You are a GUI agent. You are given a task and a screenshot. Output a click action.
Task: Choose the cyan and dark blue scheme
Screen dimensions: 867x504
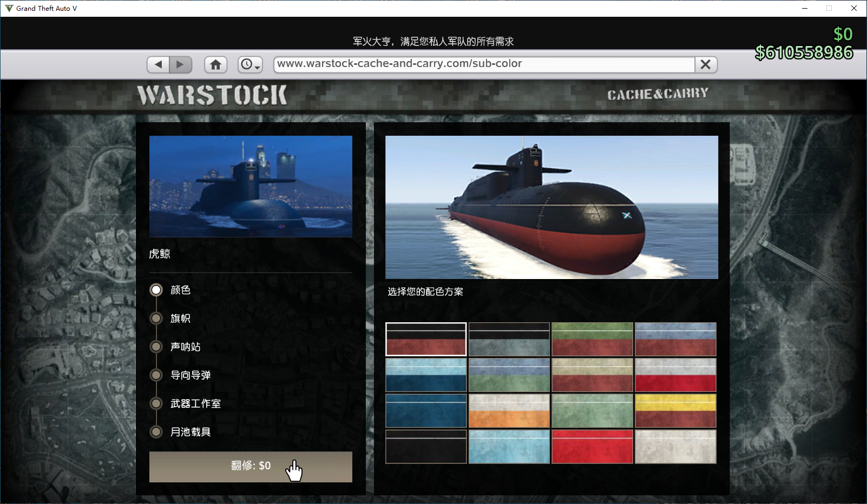tap(426, 375)
